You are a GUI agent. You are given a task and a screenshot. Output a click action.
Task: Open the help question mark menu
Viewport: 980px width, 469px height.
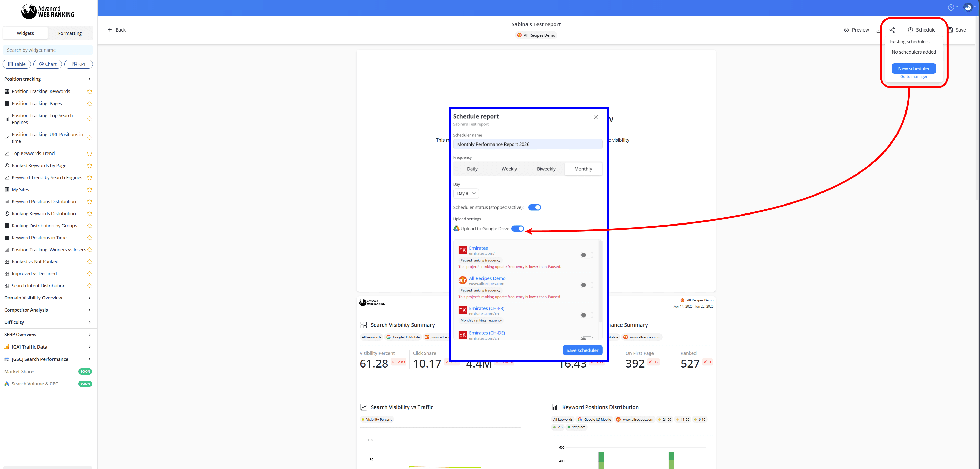tap(951, 7)
